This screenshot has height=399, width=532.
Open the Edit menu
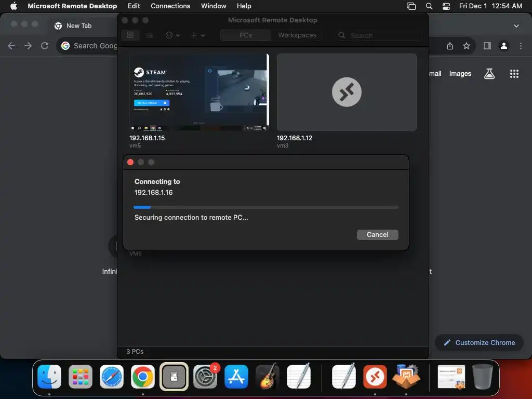134,6
